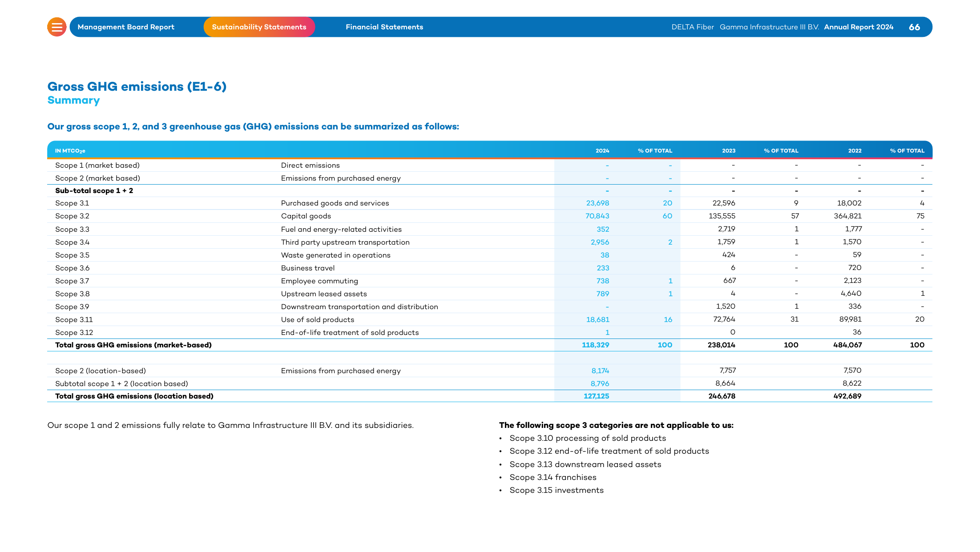This screenshot has height=552, width=980.
Task: Select Fuel and energy-related activities cell
Action: (x=341, y=230)
